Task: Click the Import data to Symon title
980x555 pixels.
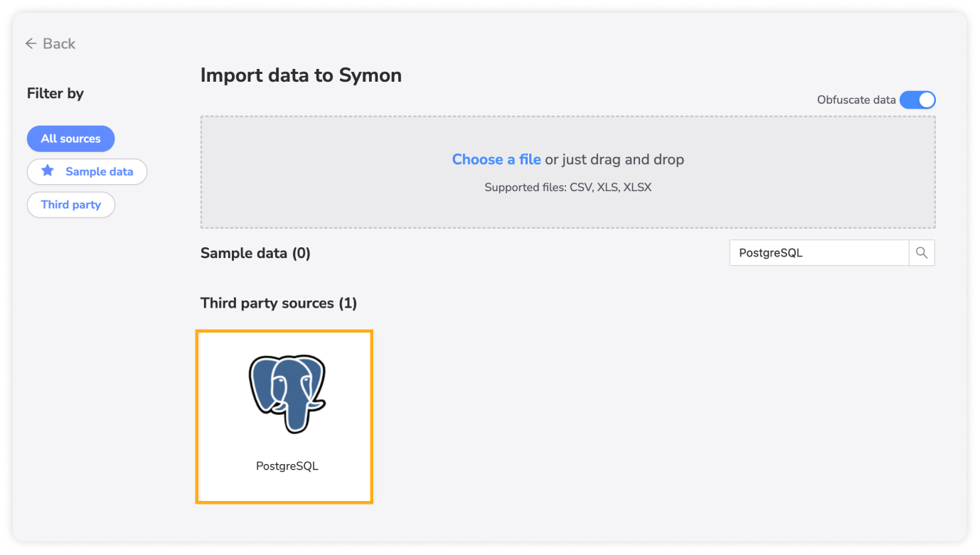Action: pos(301,75)
